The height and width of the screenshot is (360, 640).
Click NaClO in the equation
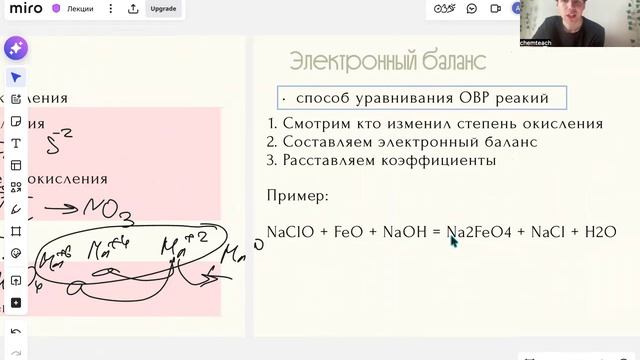[291, 232]
